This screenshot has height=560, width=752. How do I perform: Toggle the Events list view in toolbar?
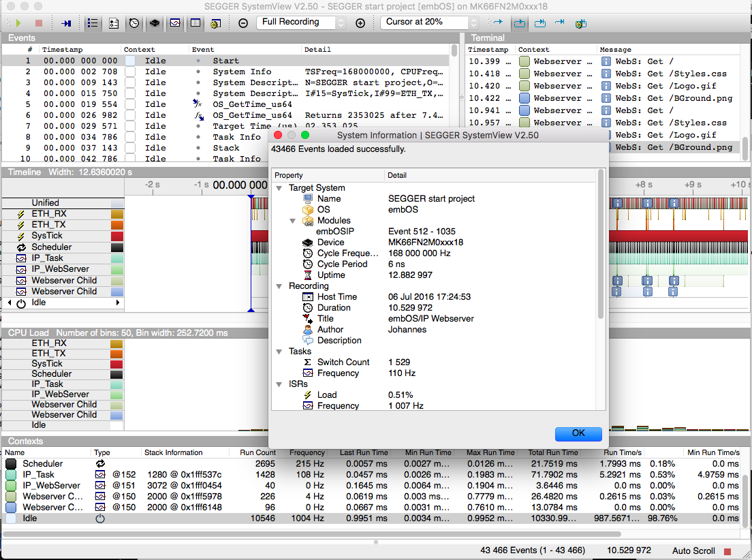click(x=93, y=23)
